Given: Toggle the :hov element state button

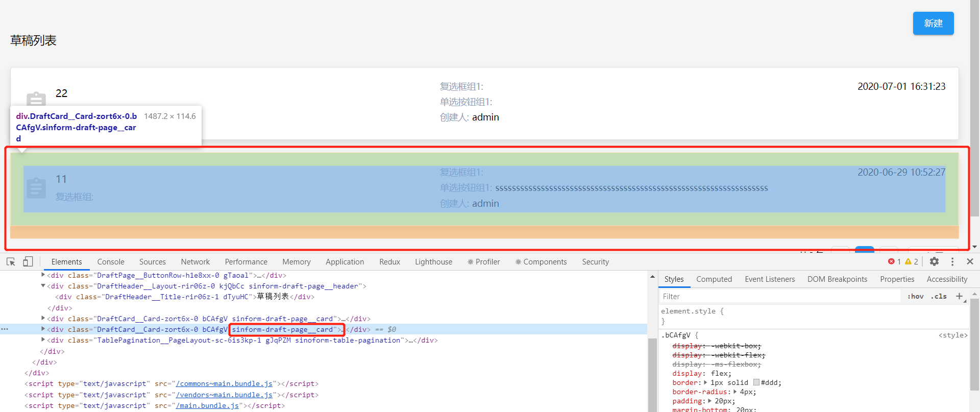Looking at the screenshot, I should coord(915,296).
